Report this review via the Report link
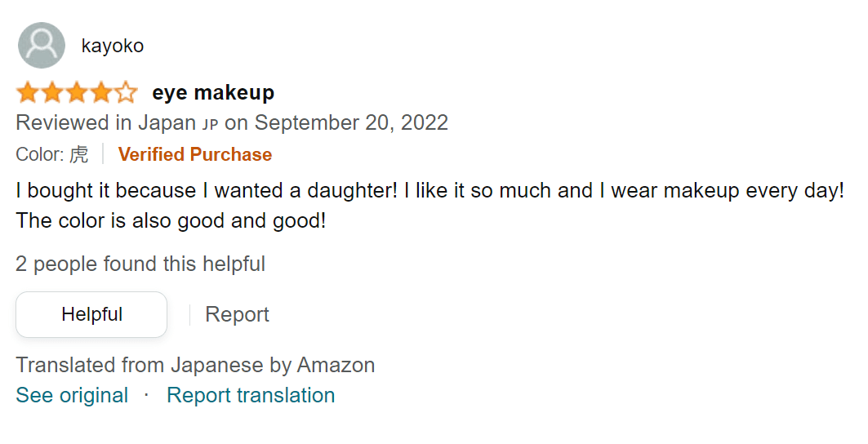868x444 pixels. (237, 314)
